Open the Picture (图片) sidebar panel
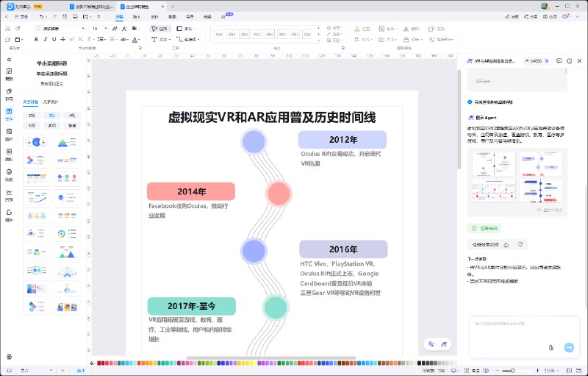This screenshot has height=376, width=588. [x=9, y=135]
